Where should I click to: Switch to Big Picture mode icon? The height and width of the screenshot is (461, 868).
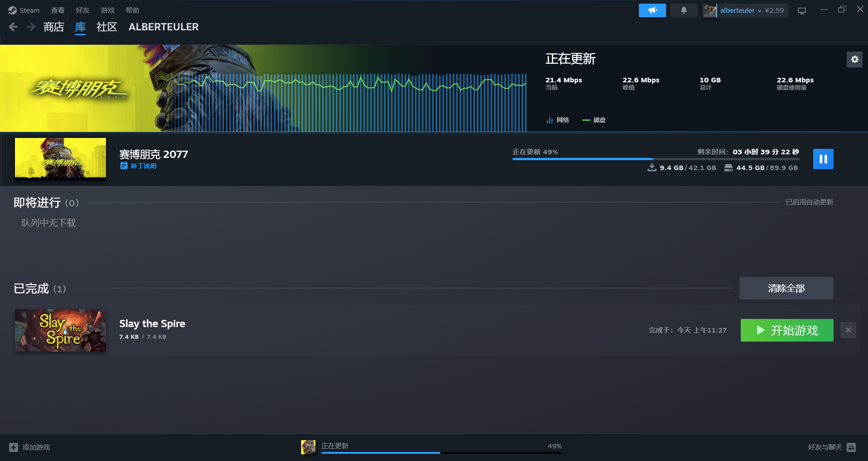pos(802,10)
